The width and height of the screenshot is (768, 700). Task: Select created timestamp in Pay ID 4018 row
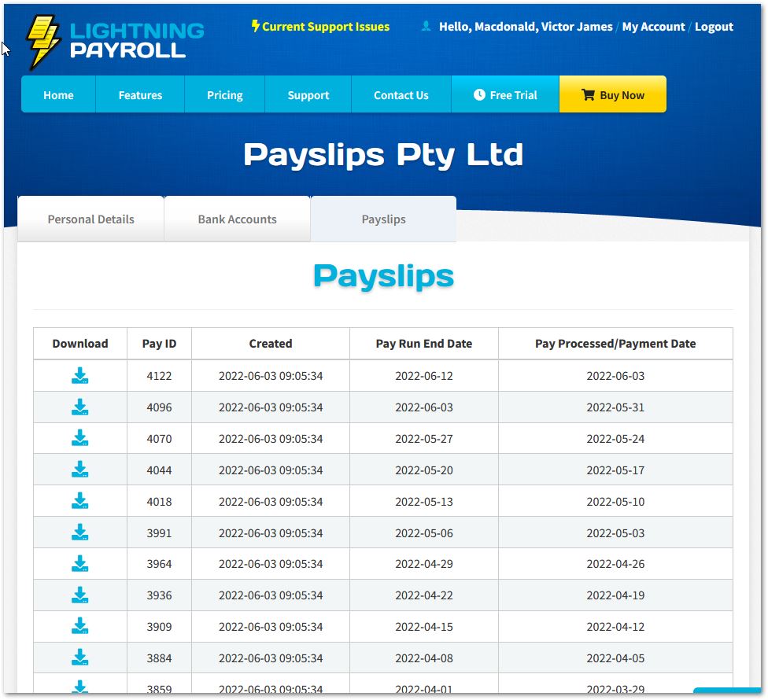tap(271, 502)
